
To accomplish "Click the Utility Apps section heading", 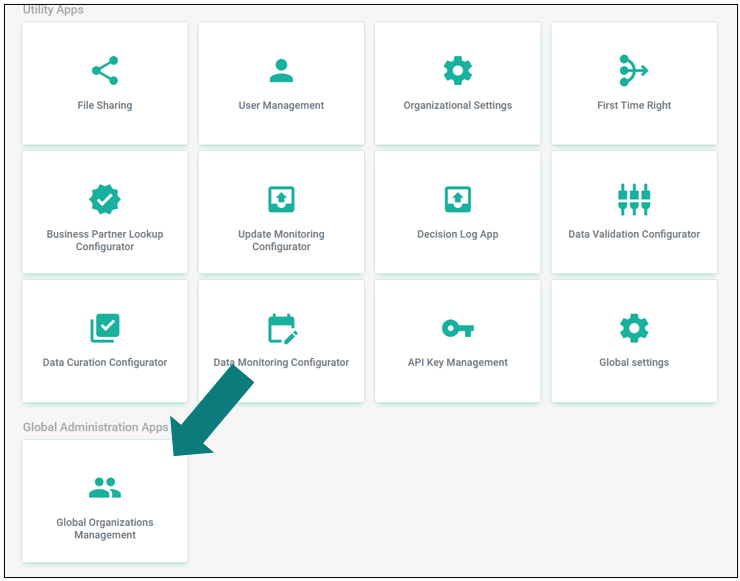I will pyautogui.click(x=53, y=9).
